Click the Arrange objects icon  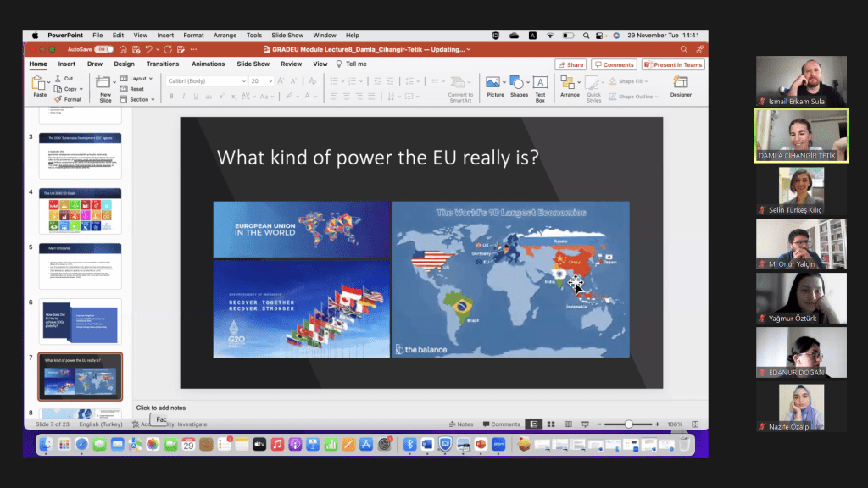click(x=570, y=86)
